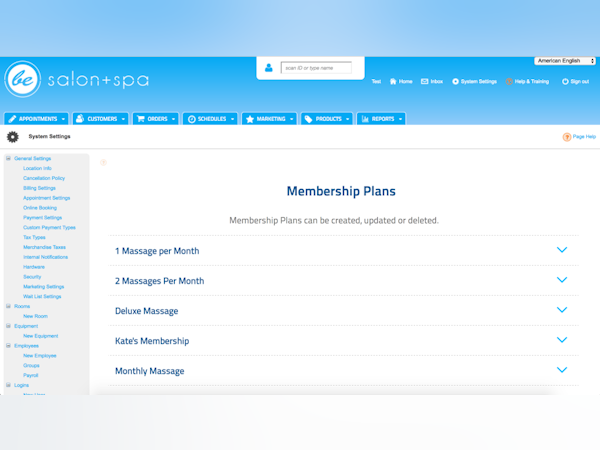Viewport: 600px width, 450px height.
Task: Click the Page Help orange question icon
Action: 567,137
